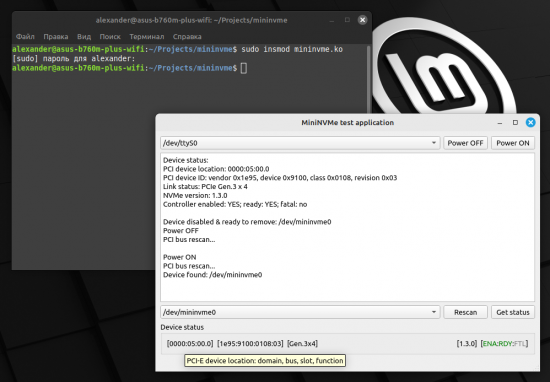Click the 'Device found: /dev/mininvme0' log line
This screenshot has width=550, height=382.
click(213, 275)
